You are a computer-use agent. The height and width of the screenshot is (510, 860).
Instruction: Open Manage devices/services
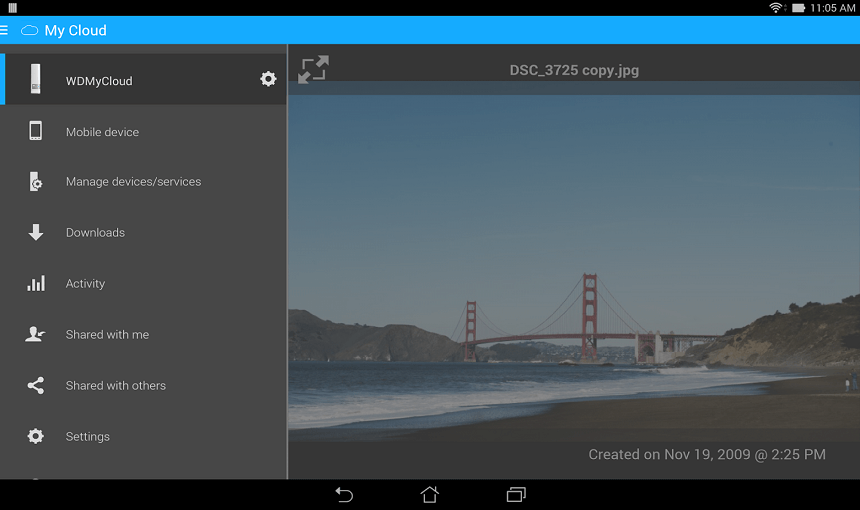(x=133, y=182)
